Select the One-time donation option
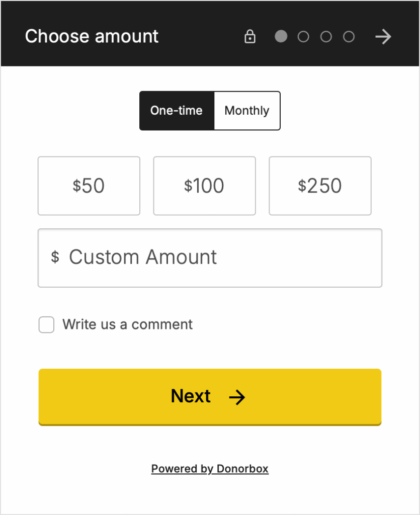Viewport: 420px width, 515px height. [x=177, y=111]
